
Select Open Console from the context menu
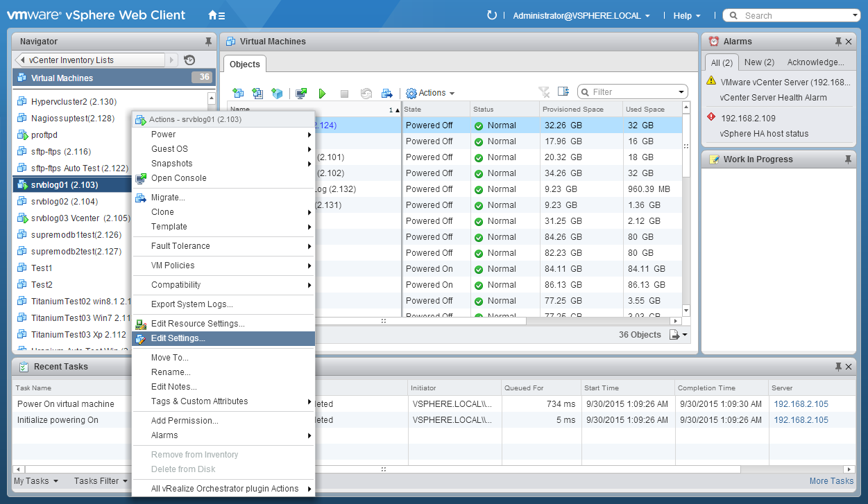click(x=223, y=178)
